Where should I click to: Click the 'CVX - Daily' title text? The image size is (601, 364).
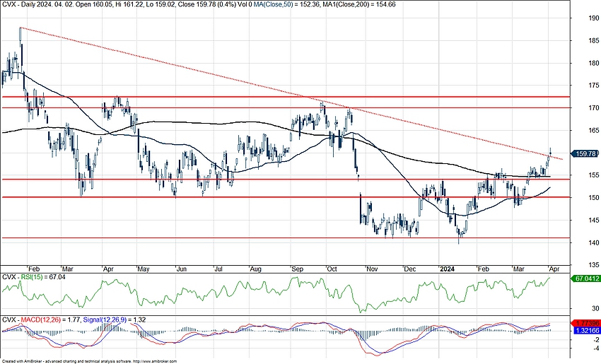tap(18, 4)
